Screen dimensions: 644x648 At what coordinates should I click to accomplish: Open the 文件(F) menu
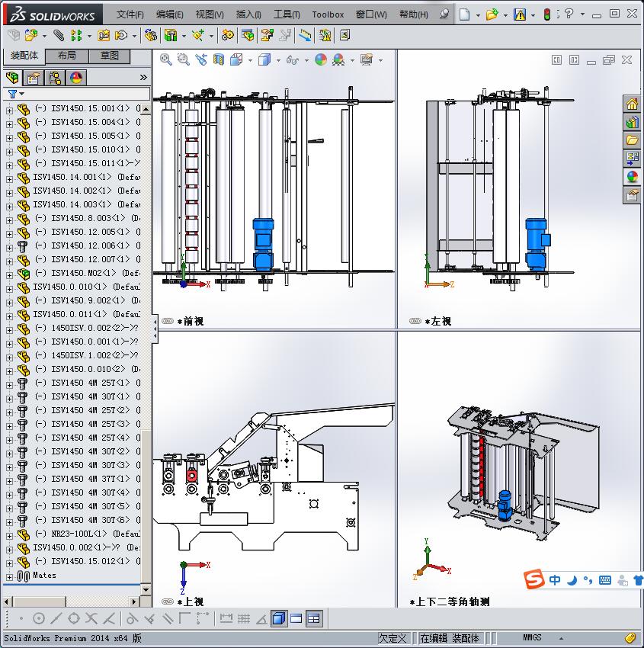[x=130, y=14]
